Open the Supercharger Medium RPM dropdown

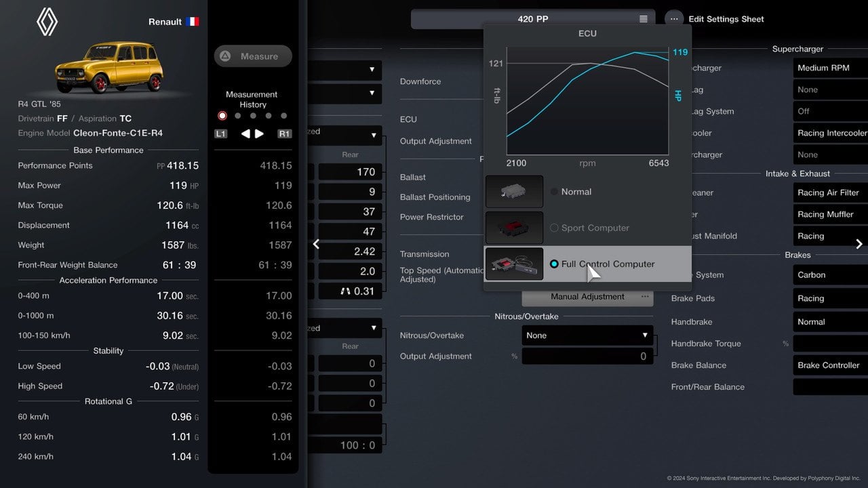(x=831, y=68)
